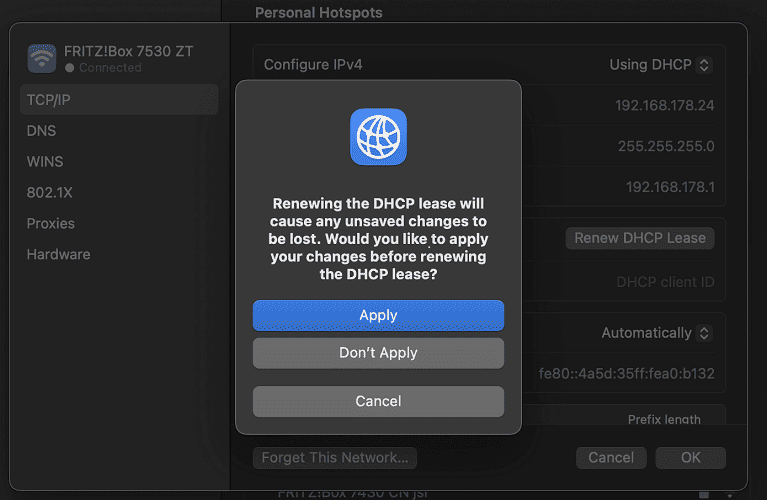Viewport: 767px width, 500px height.
Task: Click the Renew DHCP Lease button
Action: (x=640, y=238)
